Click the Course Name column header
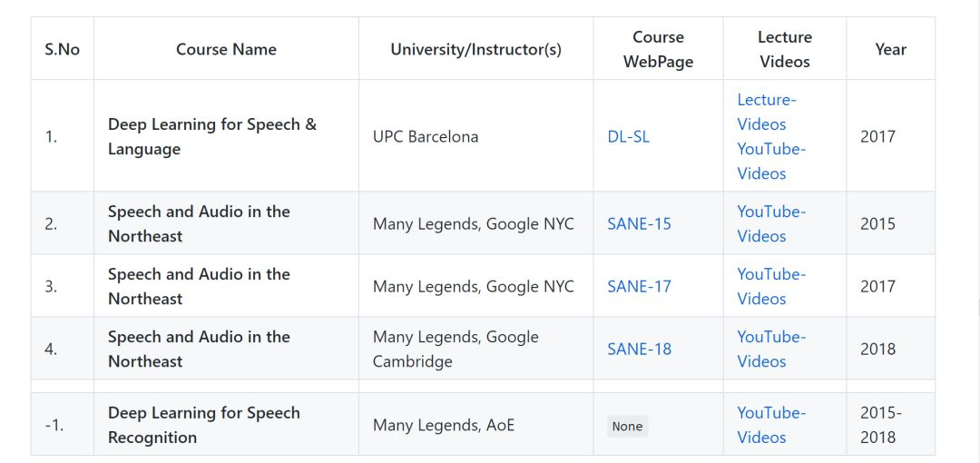 point(226,50)
